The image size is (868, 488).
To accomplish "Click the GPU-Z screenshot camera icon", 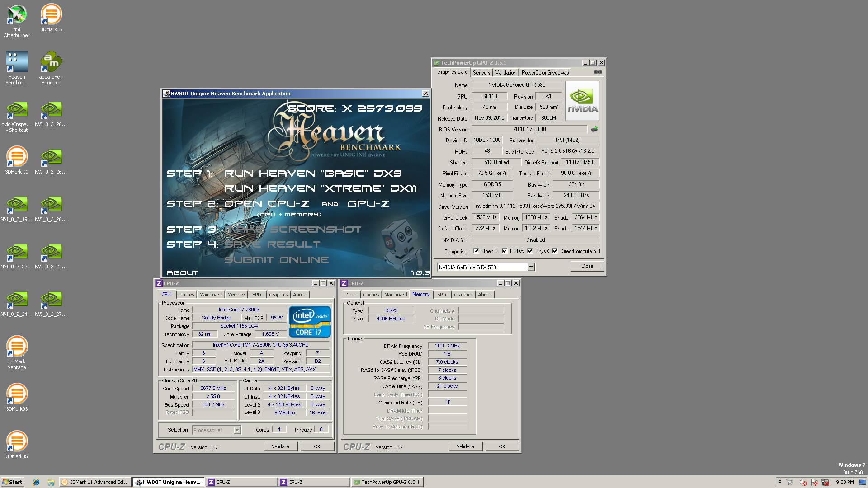I will (598, 72).
